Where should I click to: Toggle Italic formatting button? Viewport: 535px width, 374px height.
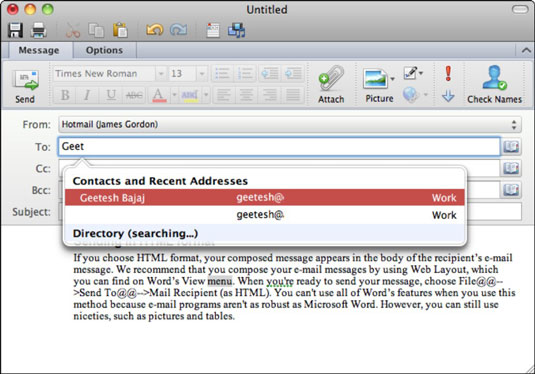tap(87, 95)
